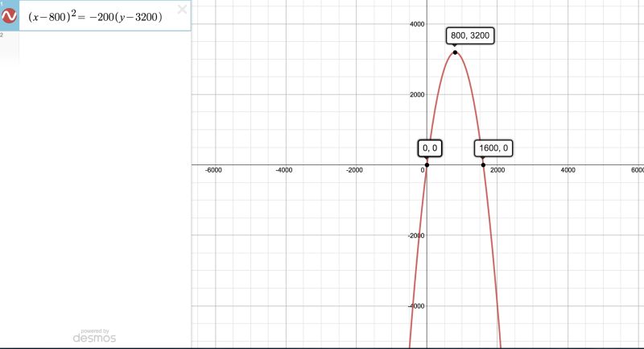Viewport: 644px width, 349px height.
Task: Click the 2000 x-axis tick label
Action: tap(497, 170)
